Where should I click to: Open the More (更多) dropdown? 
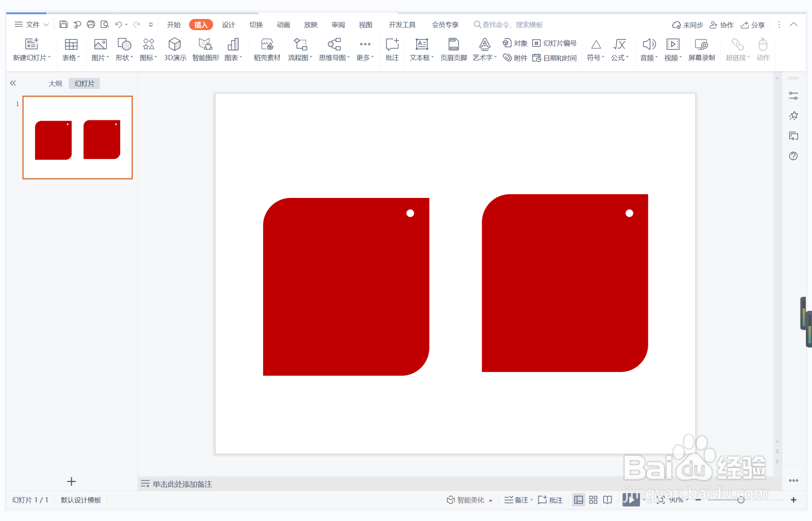365,50
